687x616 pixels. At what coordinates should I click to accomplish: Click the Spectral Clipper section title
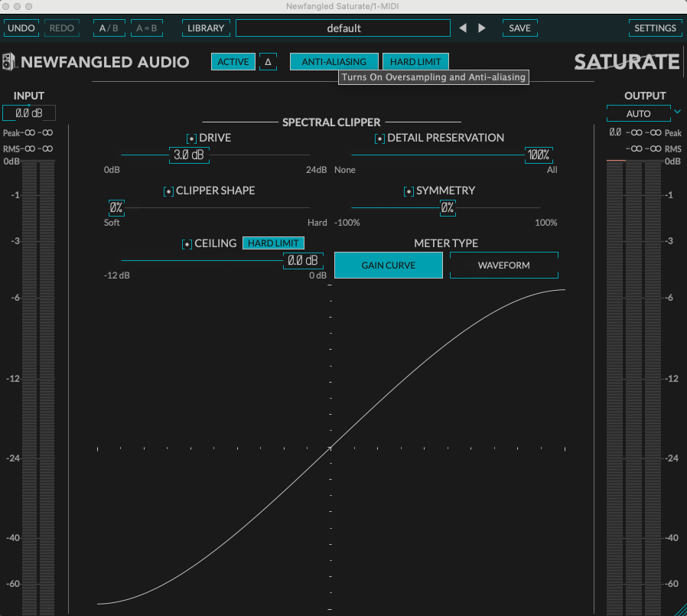pyautogui.click(x=331, y=122)
